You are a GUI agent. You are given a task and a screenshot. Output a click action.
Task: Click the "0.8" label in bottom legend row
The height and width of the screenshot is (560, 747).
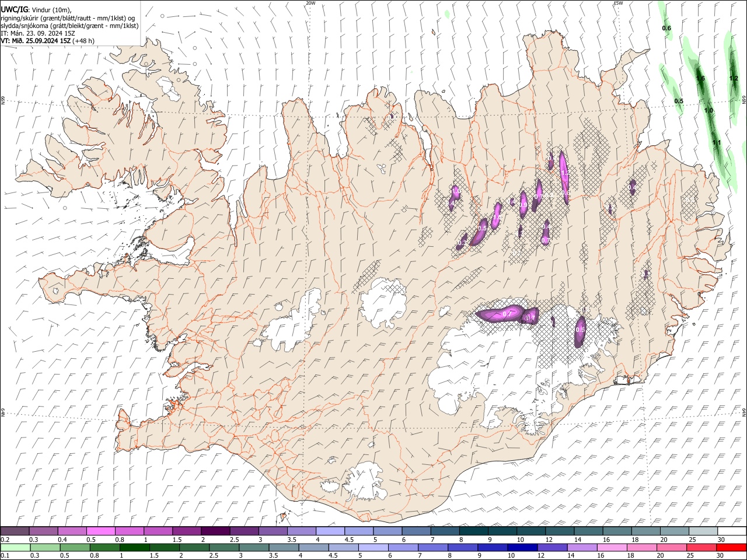coord(95,555)
